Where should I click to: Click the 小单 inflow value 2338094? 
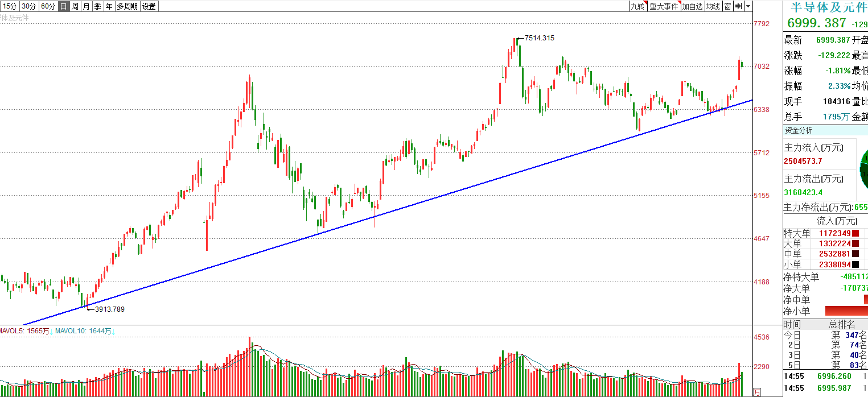(x=834, y=264)
